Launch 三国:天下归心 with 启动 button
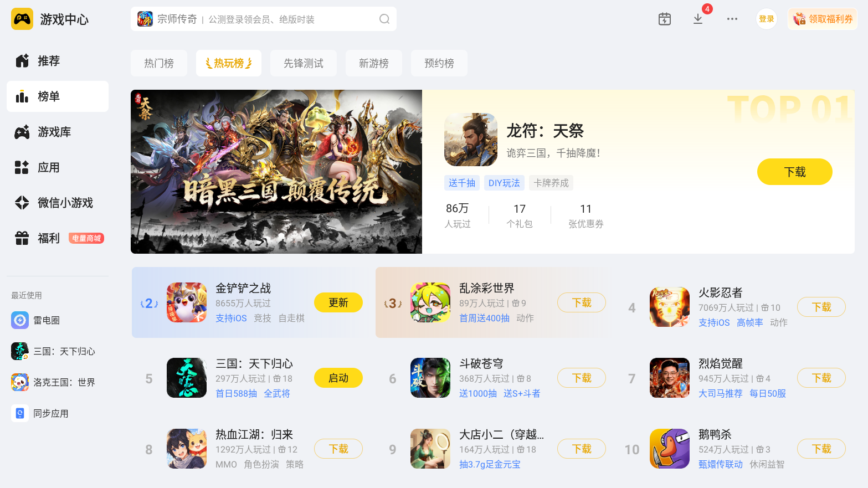 tap(338, 378)
